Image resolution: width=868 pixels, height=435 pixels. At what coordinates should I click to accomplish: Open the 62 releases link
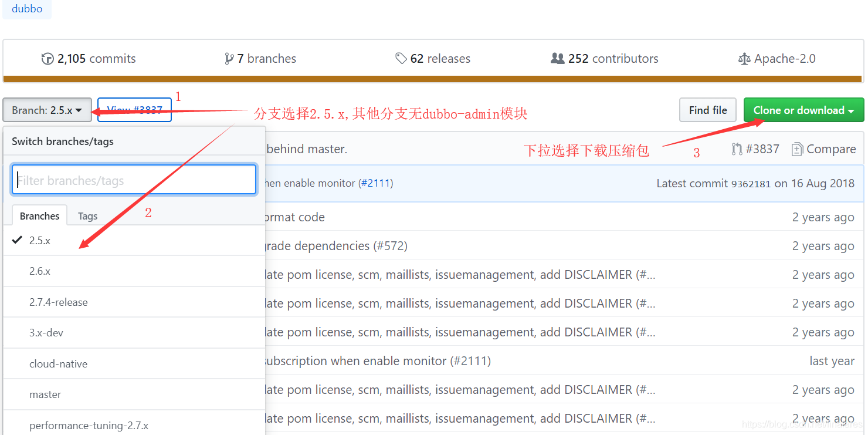(433, 59)
